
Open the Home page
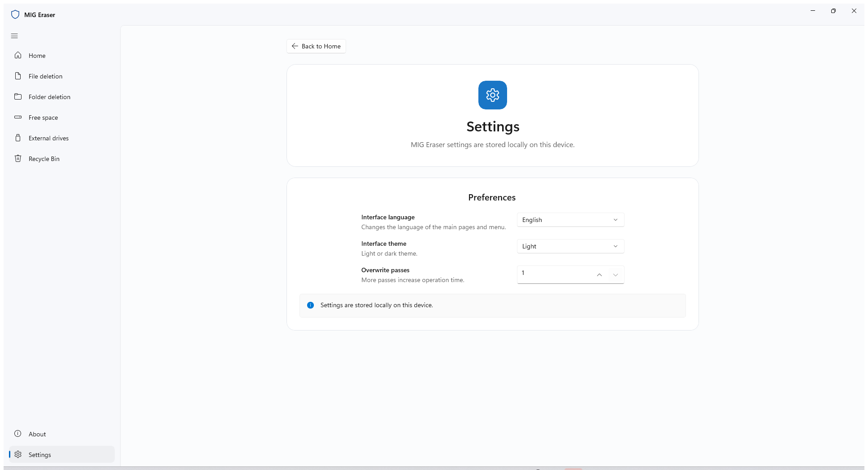pyautogui.click(x=62, y=56)
